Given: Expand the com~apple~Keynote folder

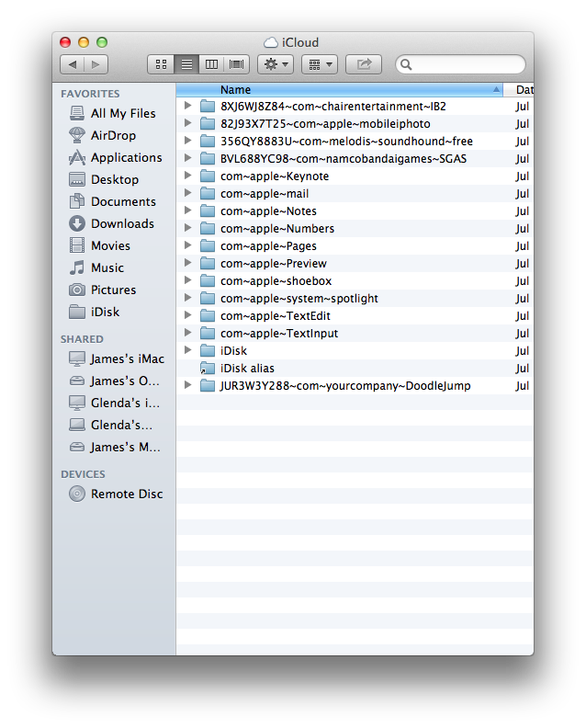Looking at the screenshot, I should (188, 176).
